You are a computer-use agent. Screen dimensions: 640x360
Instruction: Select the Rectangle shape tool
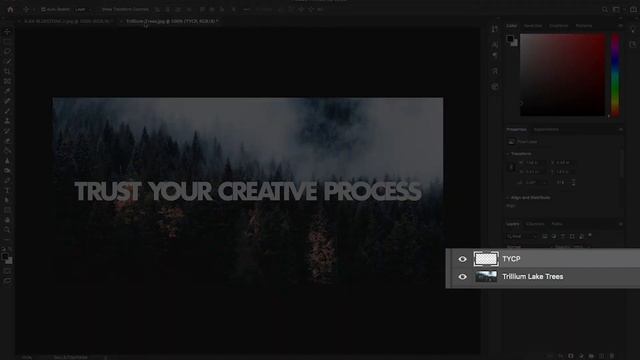[x=7, y=210]
